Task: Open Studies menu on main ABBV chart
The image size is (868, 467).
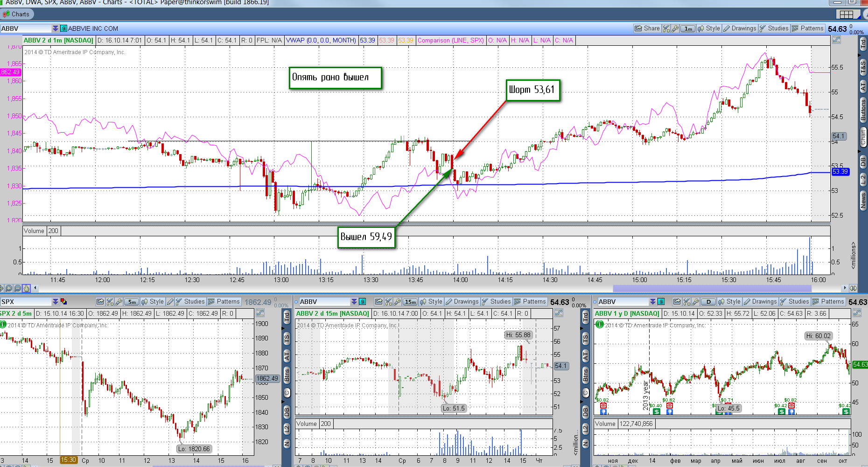Action: click(774, 28)
